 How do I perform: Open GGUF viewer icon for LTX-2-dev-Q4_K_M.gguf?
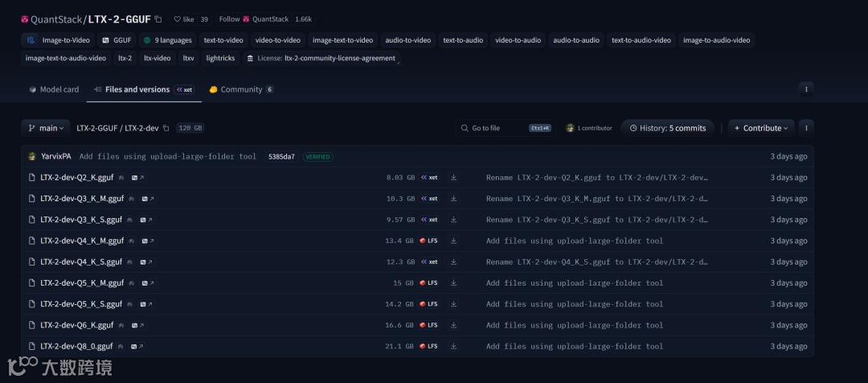coord(148,241)
